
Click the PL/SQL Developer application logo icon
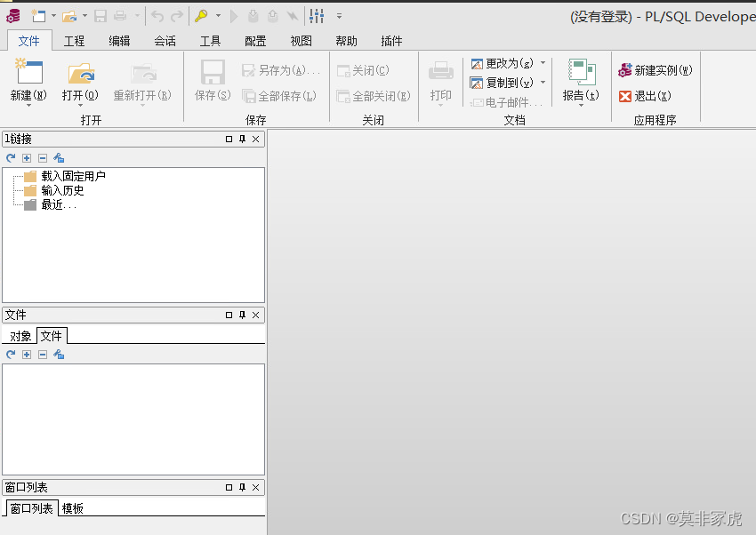pos(13,16)
